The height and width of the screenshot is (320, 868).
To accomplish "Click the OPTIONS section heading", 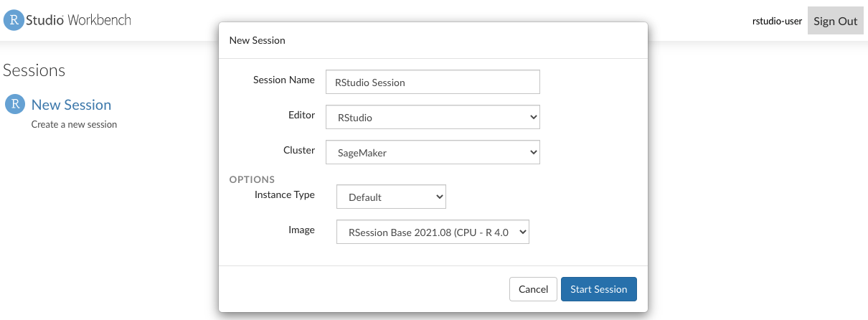I will pyautogui.click(x=252, y=179).
